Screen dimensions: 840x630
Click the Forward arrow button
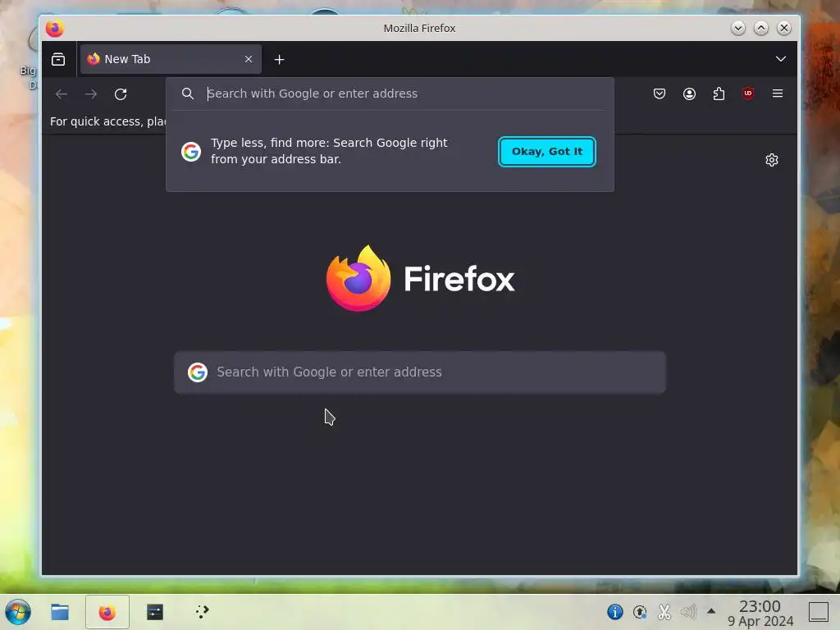(x=91, y=94)
